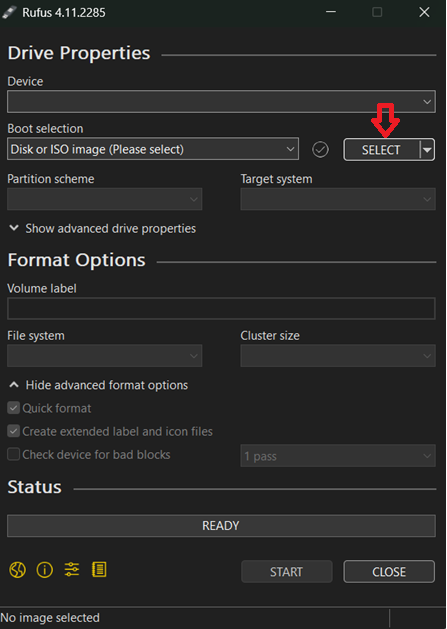Open the Cluster size dropdown
447x629 pixels.
coord(338,355)
